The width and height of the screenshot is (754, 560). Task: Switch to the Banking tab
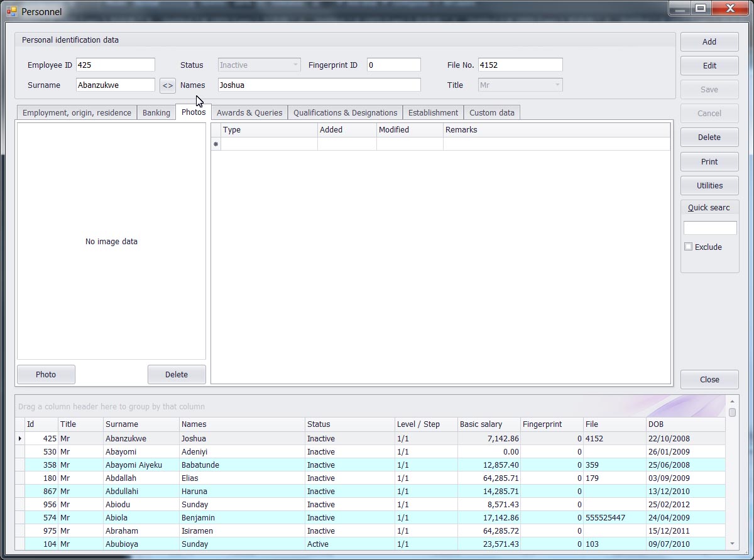click(156, 113)
